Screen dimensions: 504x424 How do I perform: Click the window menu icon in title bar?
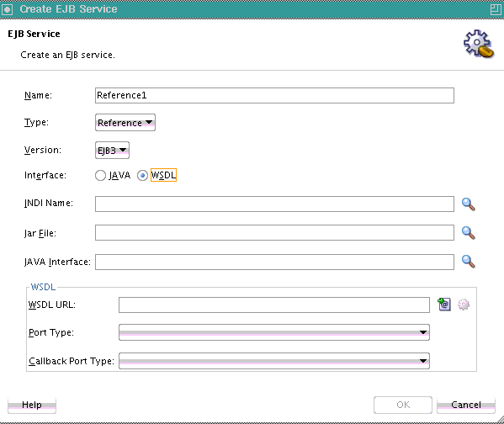pyautogui.click(x=7, y=9)
